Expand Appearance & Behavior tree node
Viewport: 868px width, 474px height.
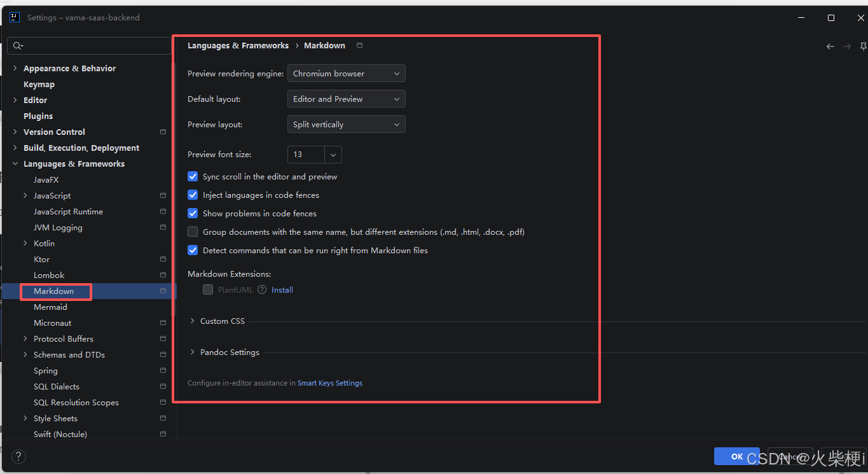pyautogui.click(x=15, y=68)
